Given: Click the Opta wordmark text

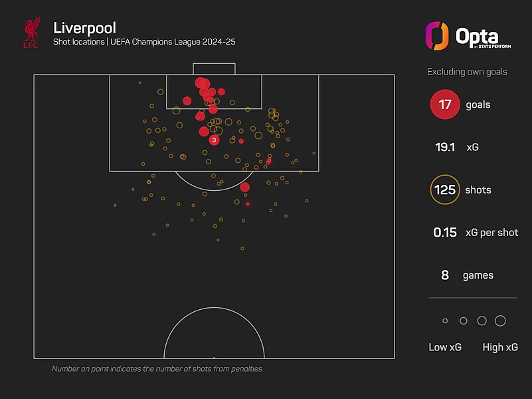Looking at the screenshot, I should click(476, 36).
